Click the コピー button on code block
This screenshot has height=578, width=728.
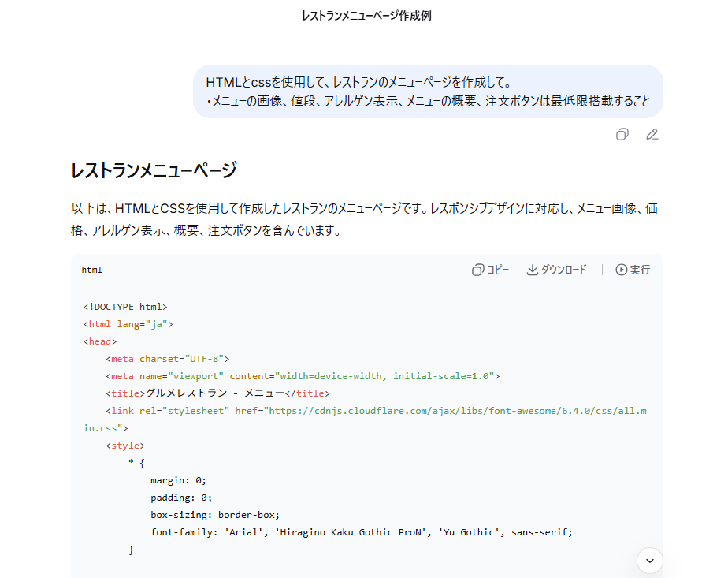(490, 270)
